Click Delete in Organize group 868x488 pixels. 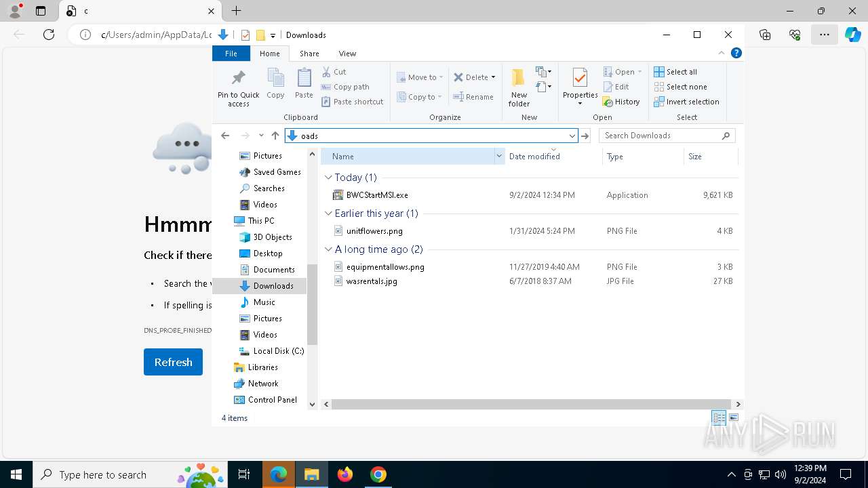click(x=470, y=77)
